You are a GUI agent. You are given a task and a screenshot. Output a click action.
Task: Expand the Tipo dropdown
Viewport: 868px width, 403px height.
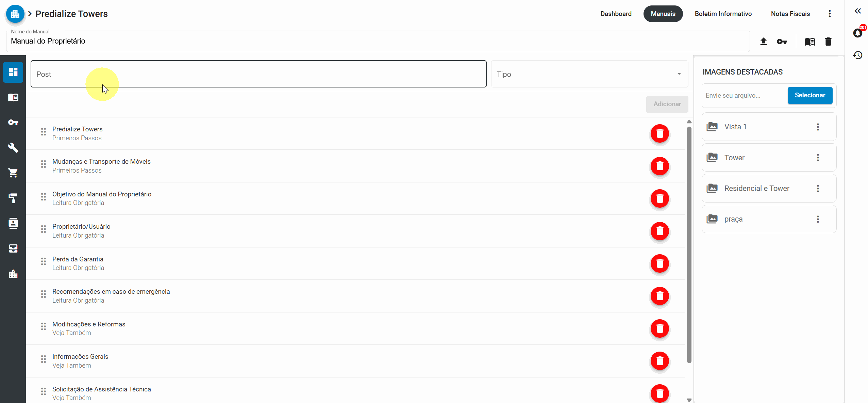click(589, 74)
